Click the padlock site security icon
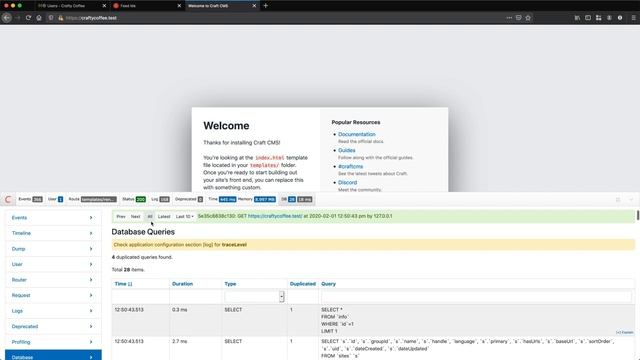The image size is (640, 360). pos(60,18)
